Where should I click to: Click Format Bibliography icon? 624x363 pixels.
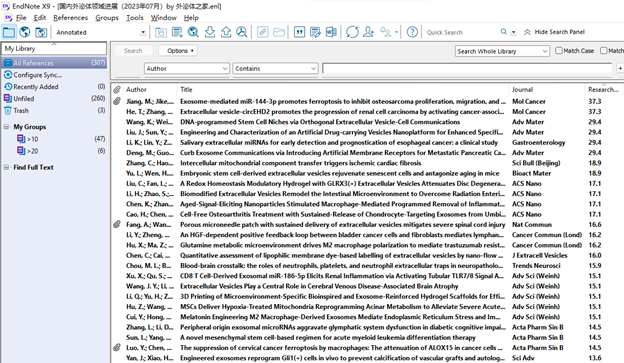pos(315,32)
